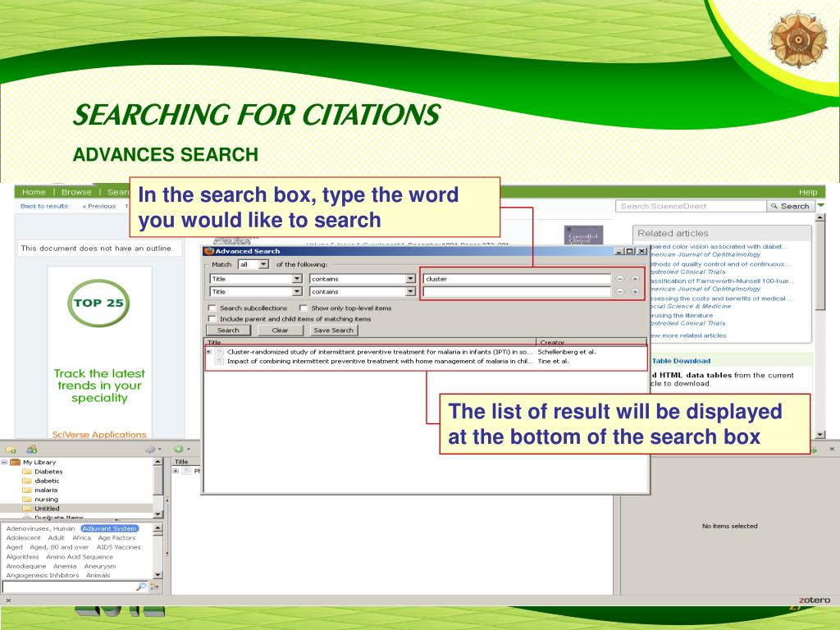Remove the second search condition
840x630 pixels.
point(620,292)
